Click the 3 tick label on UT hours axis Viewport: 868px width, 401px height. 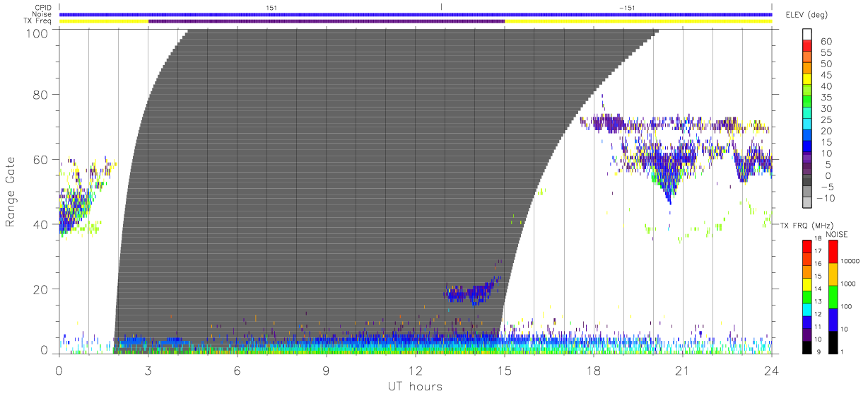coord(148,371)
